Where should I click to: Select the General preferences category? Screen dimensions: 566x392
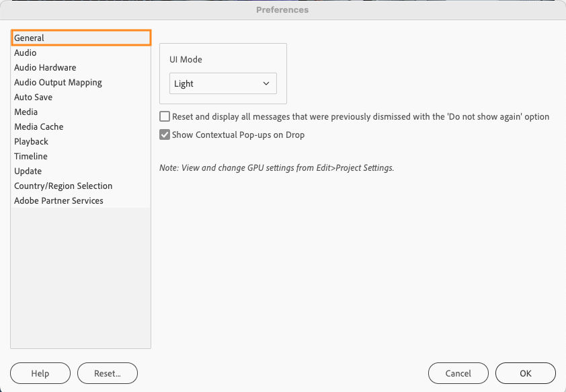30,38
